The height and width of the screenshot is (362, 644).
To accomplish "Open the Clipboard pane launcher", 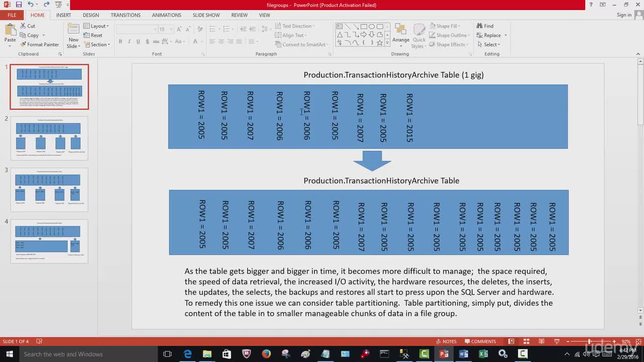I will 60,54.
